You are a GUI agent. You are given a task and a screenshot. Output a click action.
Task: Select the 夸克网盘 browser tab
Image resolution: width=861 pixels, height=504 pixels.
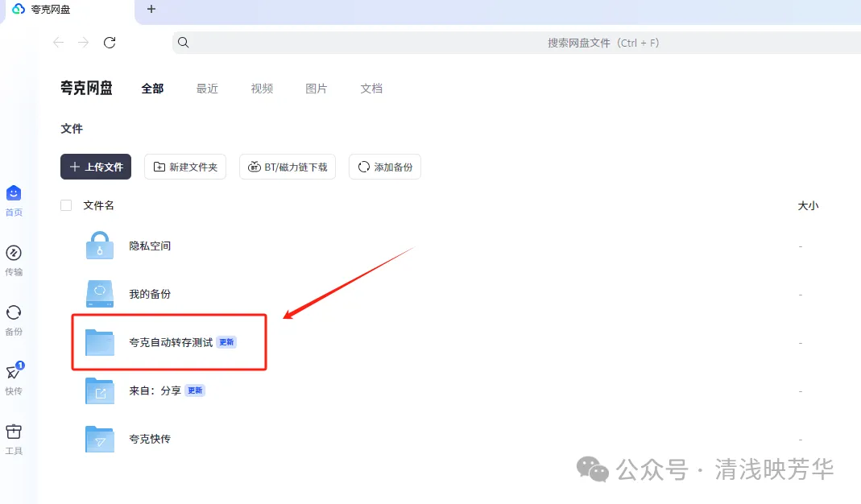click(68, 11)
